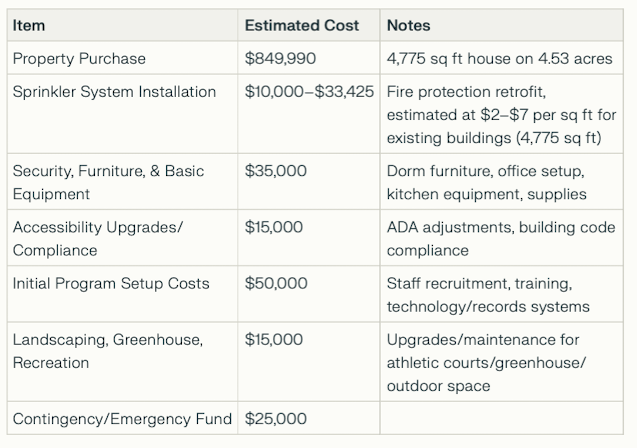The height and width of the screenshot is (448, 637).
Task: Click the Dorm furniture, office setup note
Action: [x=502, y=182]
